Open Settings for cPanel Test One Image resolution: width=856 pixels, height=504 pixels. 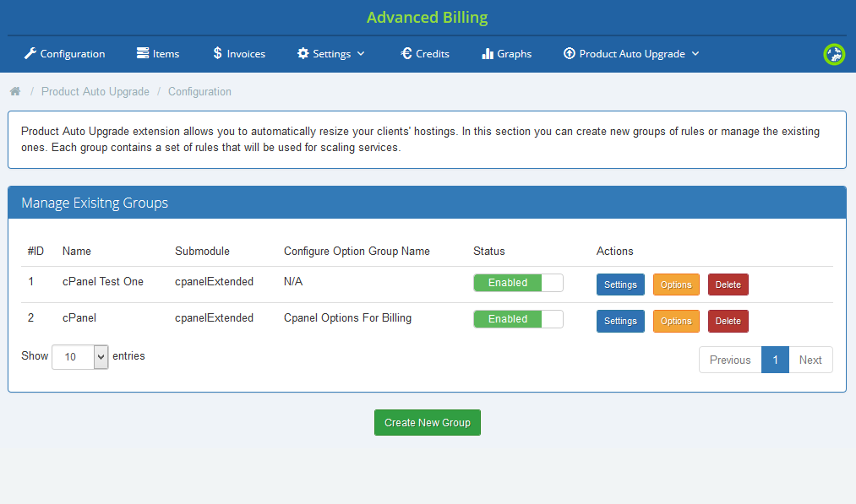[x=620, y=285]
